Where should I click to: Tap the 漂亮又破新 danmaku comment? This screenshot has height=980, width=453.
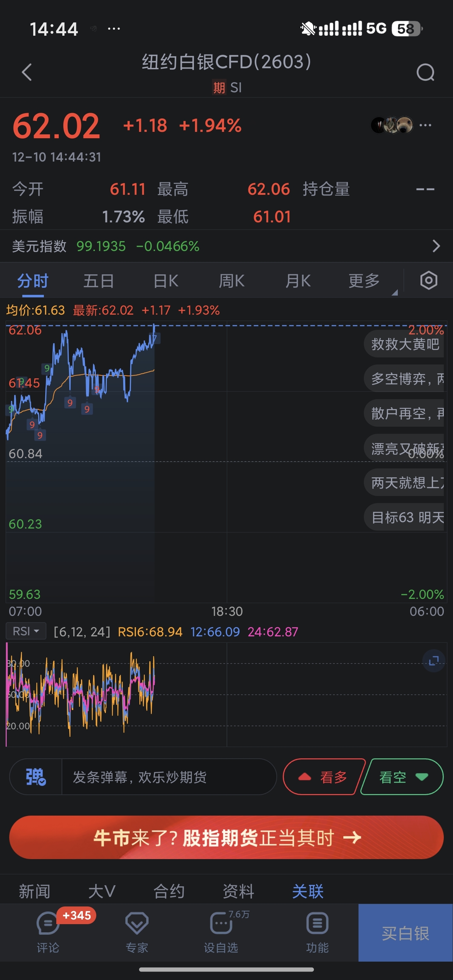[x=404, y=448]
